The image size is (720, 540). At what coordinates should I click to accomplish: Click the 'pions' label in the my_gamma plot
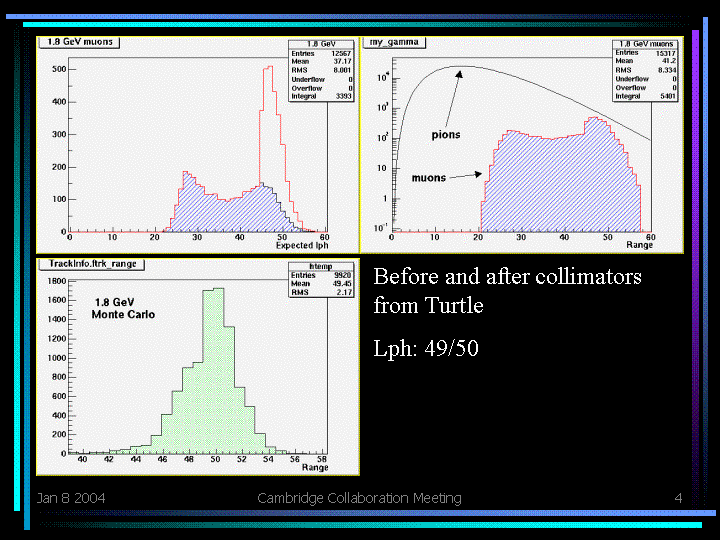[x=446, y=135]
